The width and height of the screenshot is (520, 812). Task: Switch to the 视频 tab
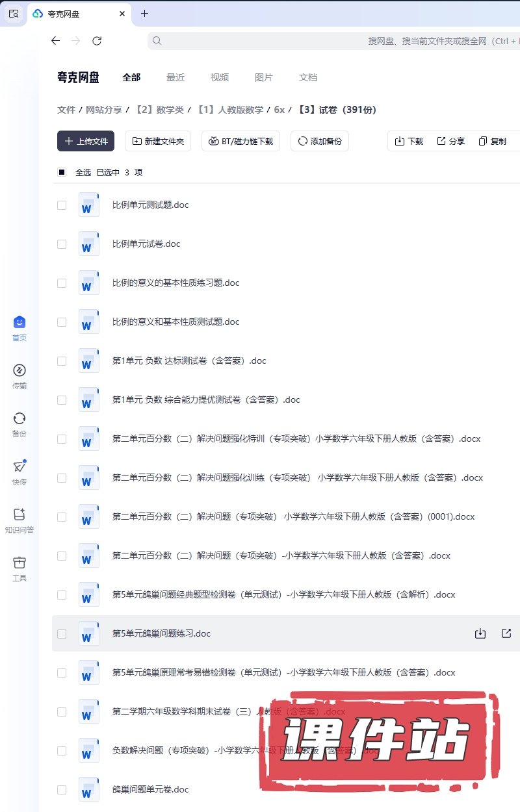220,77
